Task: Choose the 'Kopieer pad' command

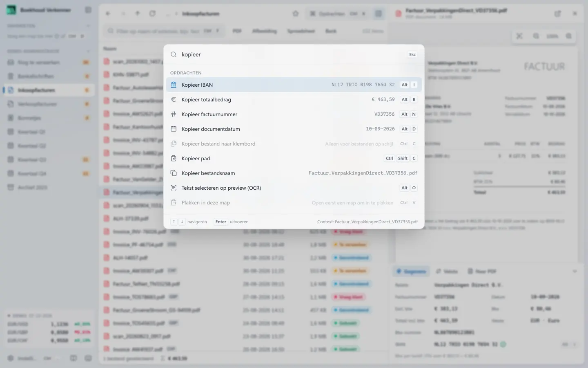Action: click(294, 158)
